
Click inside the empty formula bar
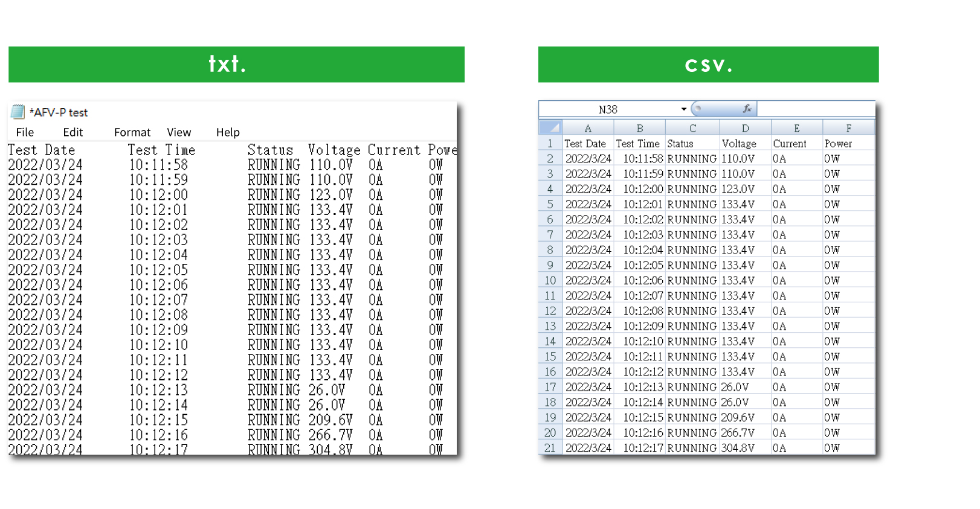click(x=814, y=109)
